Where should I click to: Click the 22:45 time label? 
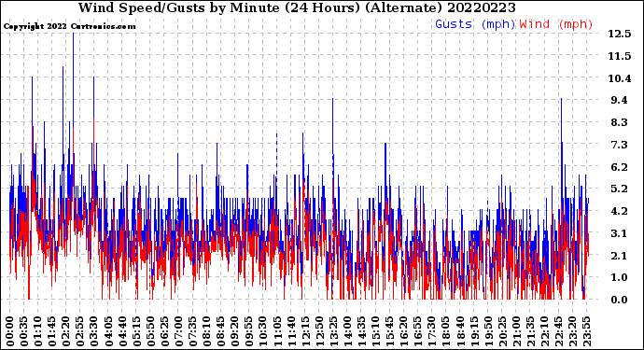click(x=558, y=331)
